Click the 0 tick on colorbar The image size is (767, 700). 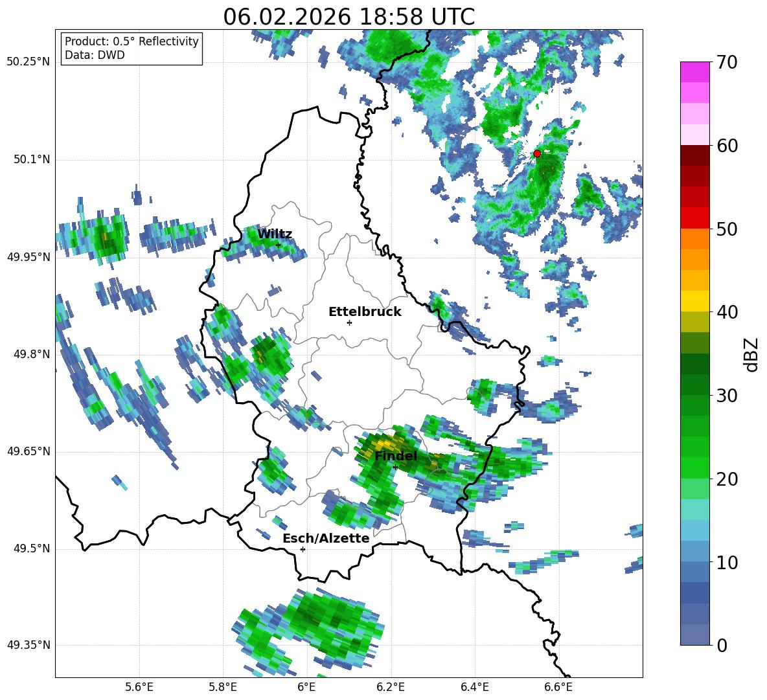point(721,645)
